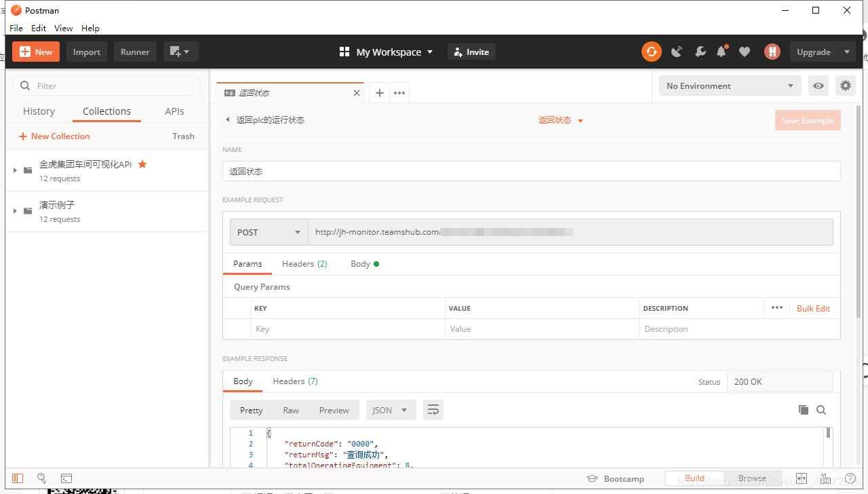Switch to the History tab

(x=39, y=111)
